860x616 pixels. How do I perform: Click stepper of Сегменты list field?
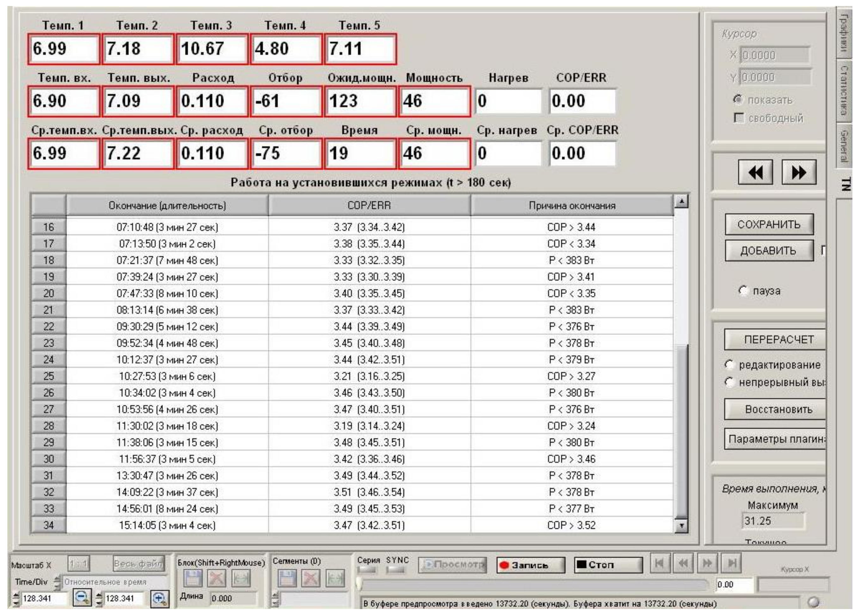pyautogui.click(x=275, y=599)
